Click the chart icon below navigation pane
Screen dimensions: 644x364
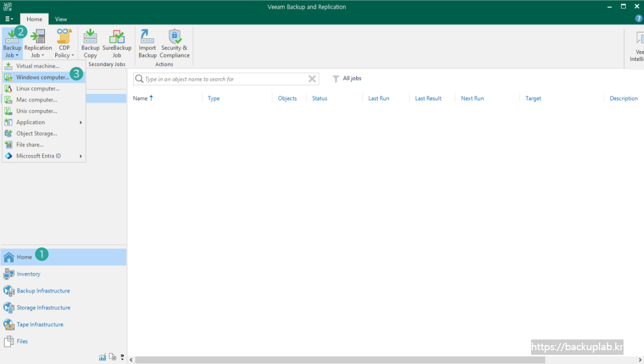point(103,357)
